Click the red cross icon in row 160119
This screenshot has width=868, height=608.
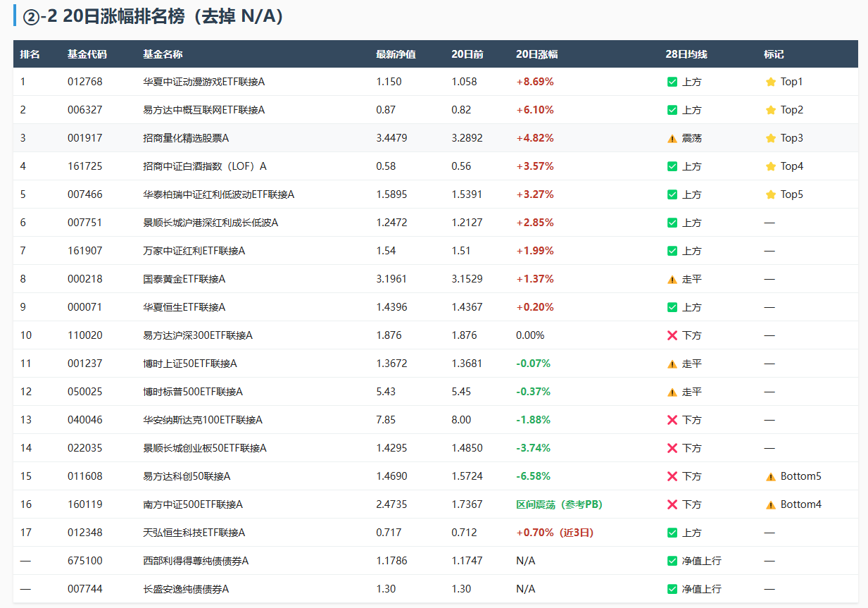672,504
